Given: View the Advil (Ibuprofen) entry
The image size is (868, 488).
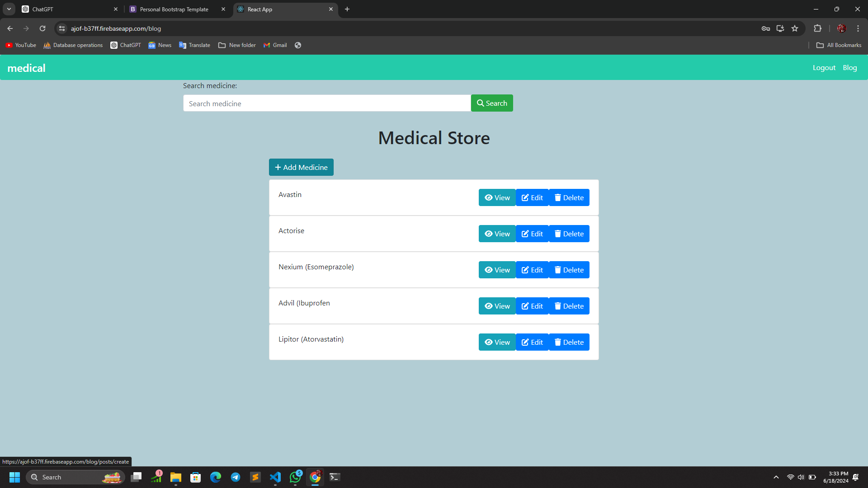Looking at the screenshot, I should coord(497,306).
